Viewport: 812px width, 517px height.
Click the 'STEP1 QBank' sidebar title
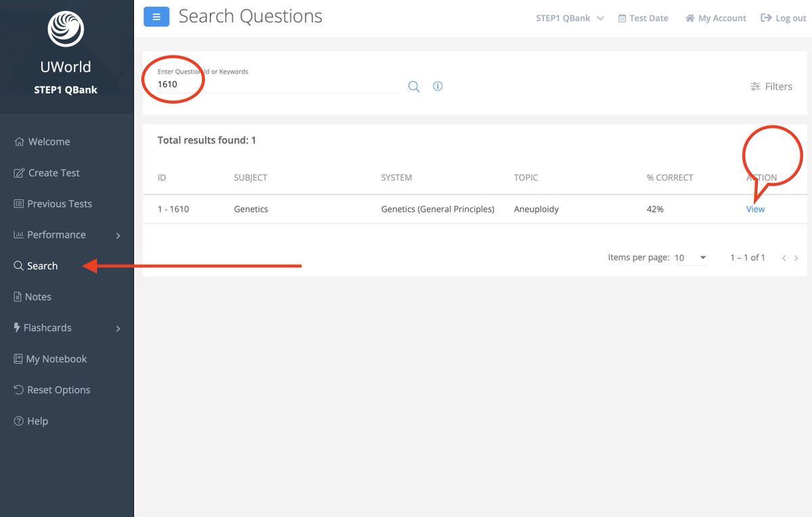pos(66,89)
